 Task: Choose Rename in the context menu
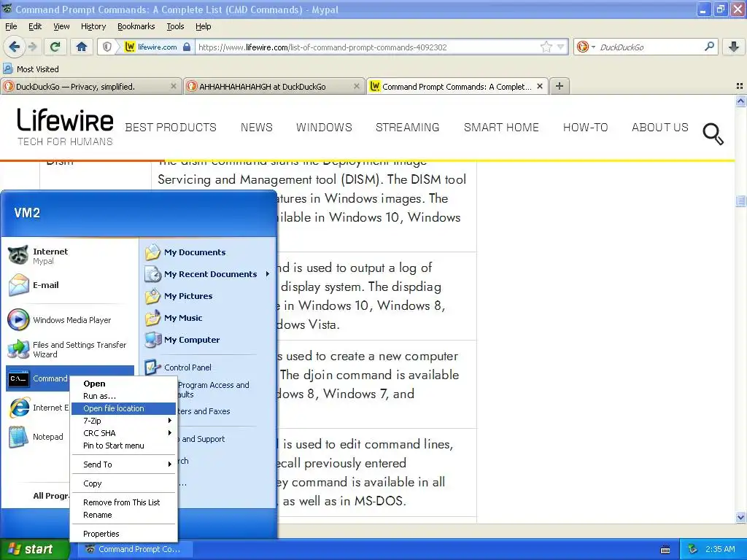pos(123,515)
